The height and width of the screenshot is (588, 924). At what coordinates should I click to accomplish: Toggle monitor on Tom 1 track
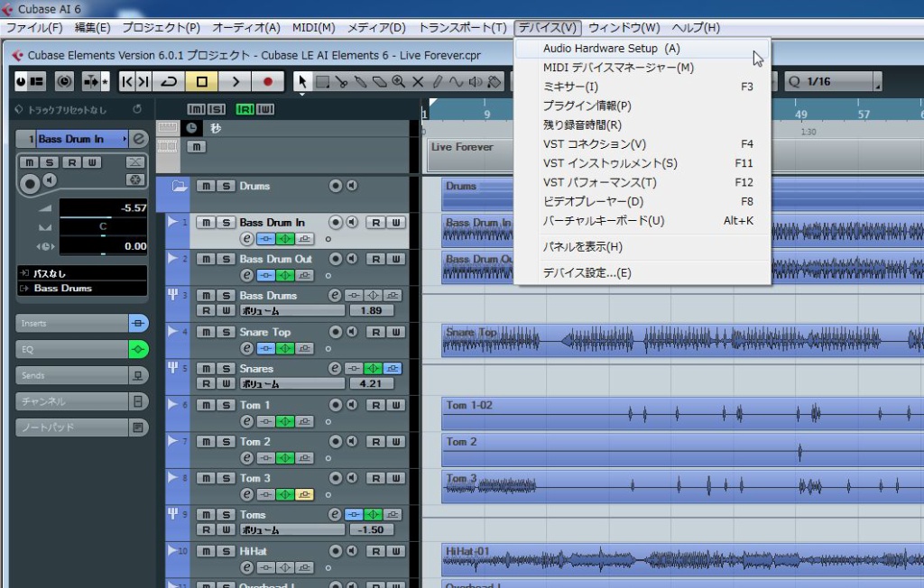[x=352, y=405]
